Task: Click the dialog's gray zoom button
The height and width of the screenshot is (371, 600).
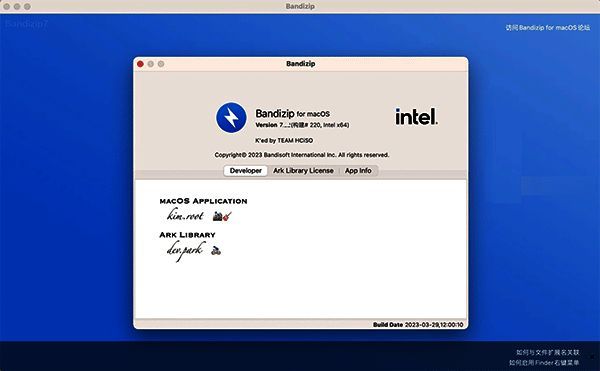Action: tap(161, 64)
